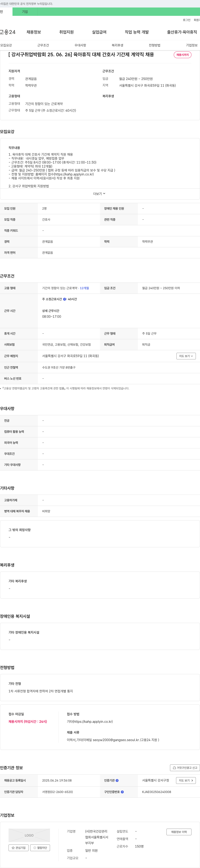
Task: Select the 월급 240만원 ~ 250만원 이하 cell
Action: tap(161, 288)
